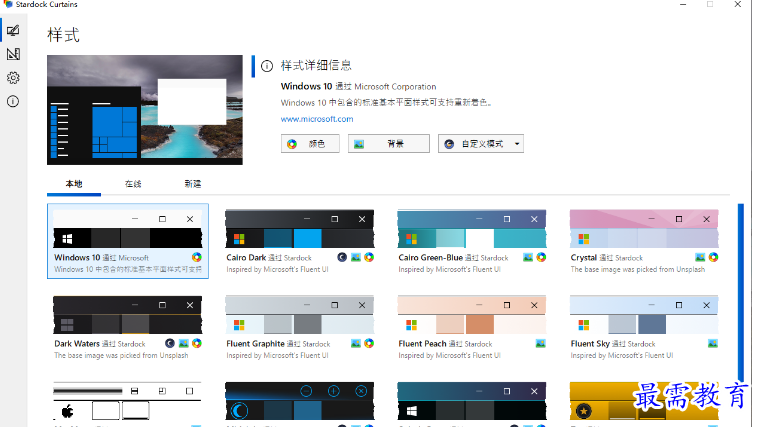757x427 pixels.
Task: Click background image icon on Cairo Dark
Action: (x=356, y=257)
